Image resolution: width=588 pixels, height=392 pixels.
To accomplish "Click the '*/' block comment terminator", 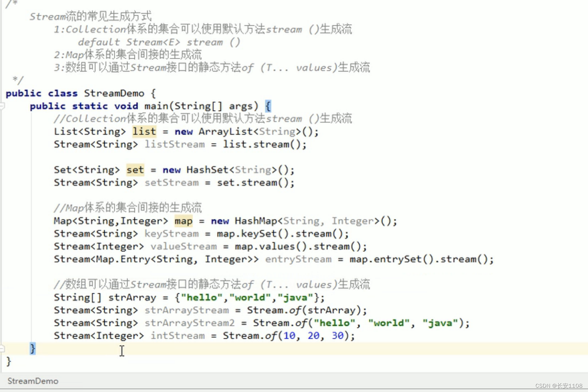I will [x=18, y=80].
